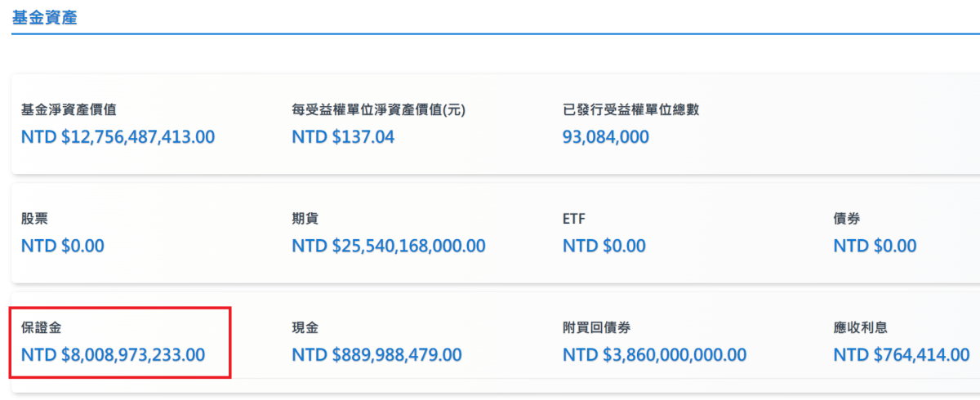Click the 附買回債券 label
The image size is (980, 400).
coord(596,328)
